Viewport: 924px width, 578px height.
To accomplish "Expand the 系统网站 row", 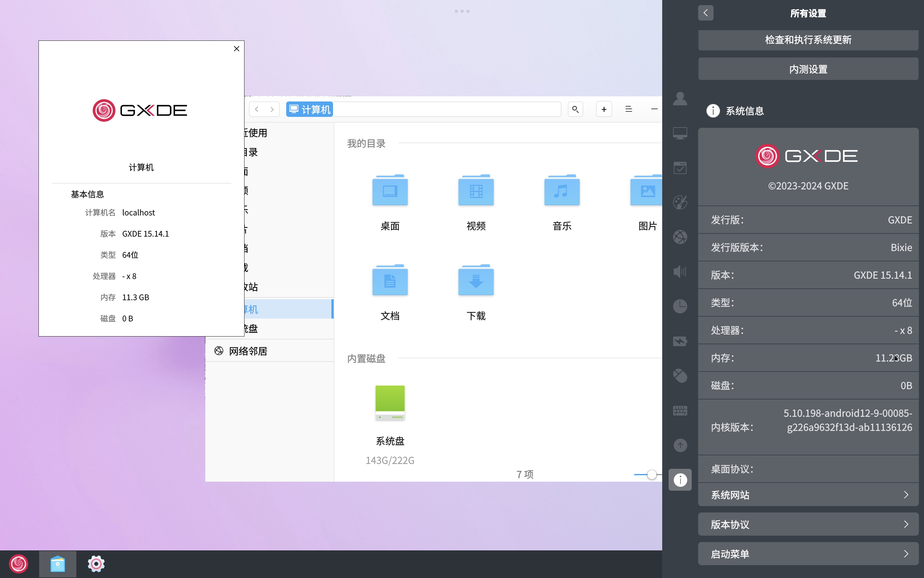I will tap(808, 495).
